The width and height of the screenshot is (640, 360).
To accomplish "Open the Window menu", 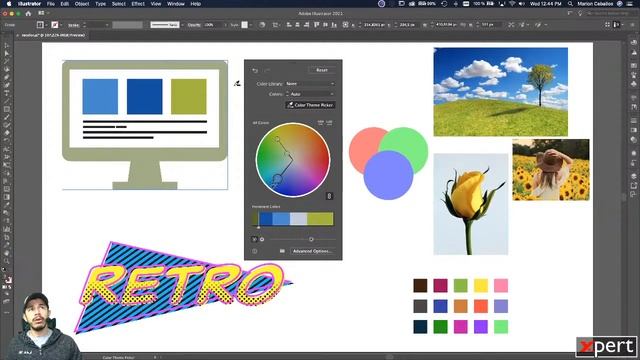I will 176,4.
